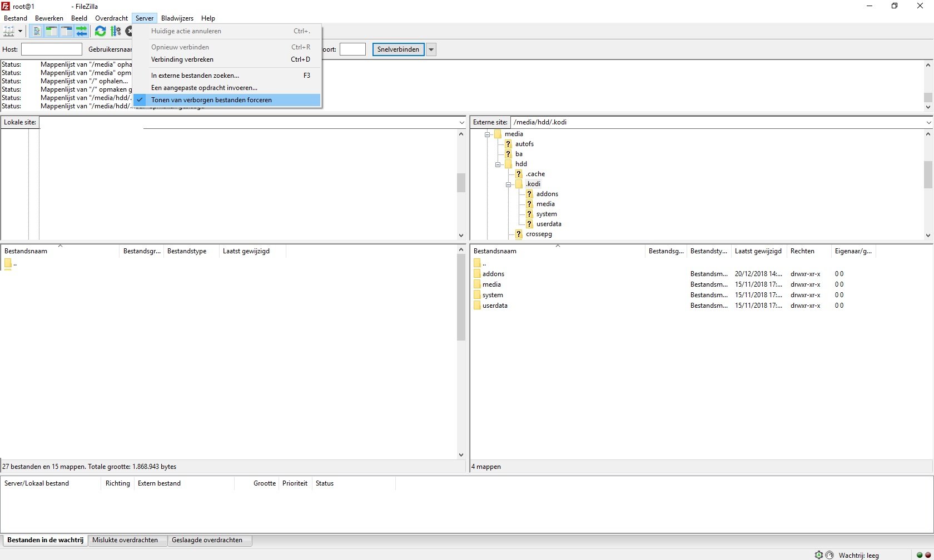Screen dimensions: 934x560
Task: Open the Snelverbinden dropdown arrow
Action: pyautogui.click(x=431, y=49)
